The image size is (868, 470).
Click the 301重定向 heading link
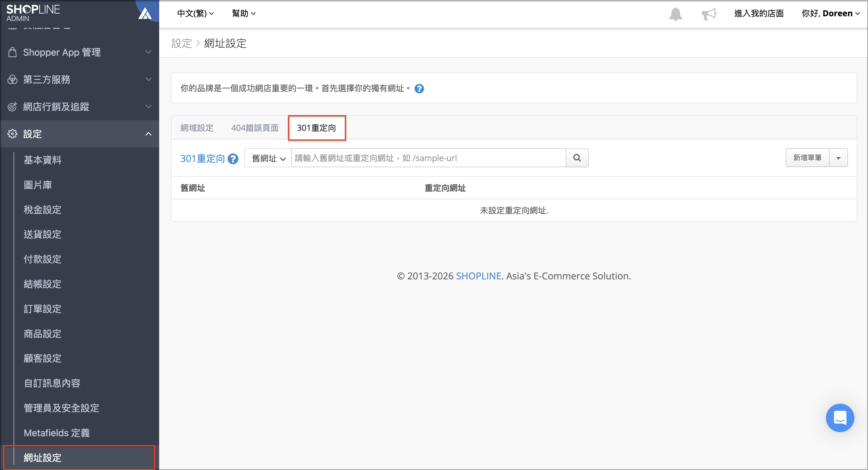point(203,158)
